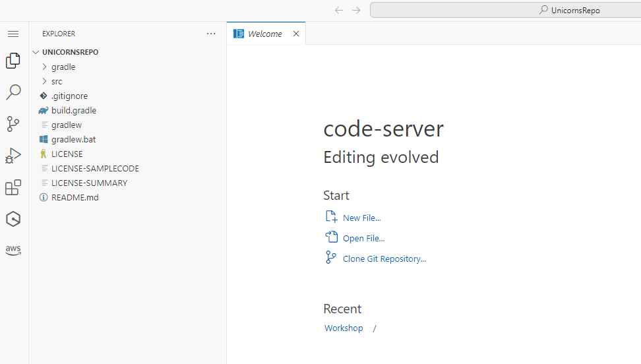The width and height of the screenshot is (641, 364).
Task: Close the Welcome tab
Action: click(296, 34)
